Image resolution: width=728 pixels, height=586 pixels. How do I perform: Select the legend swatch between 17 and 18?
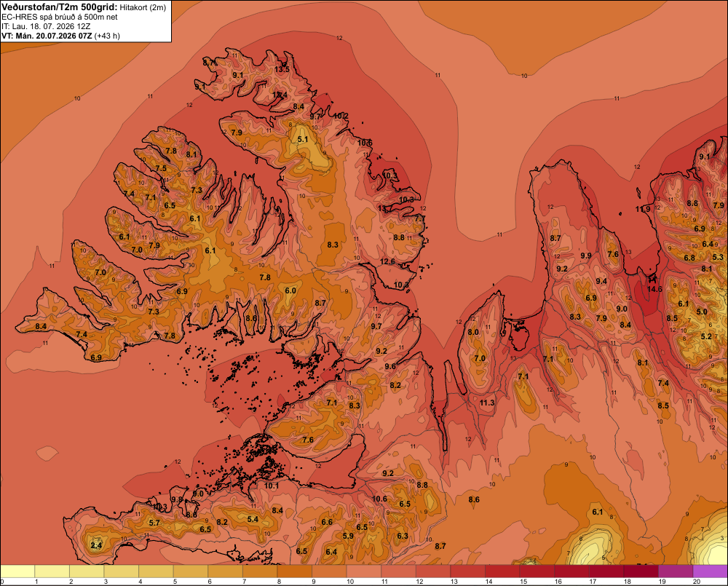(607, 571)
